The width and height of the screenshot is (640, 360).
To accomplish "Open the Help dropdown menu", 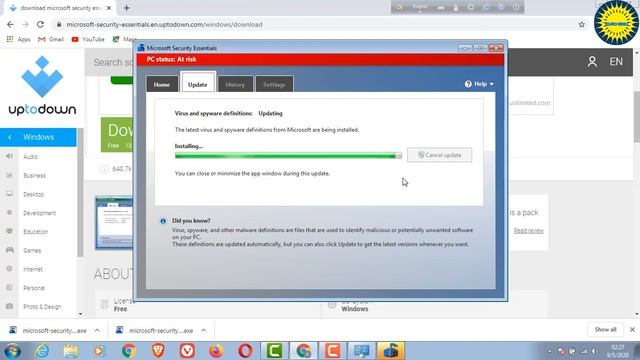I will (x=479, y=84).
